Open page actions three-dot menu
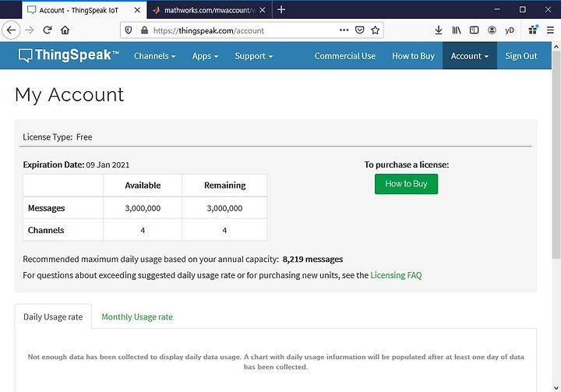This screenshot has width=561, height=392. 344,30
